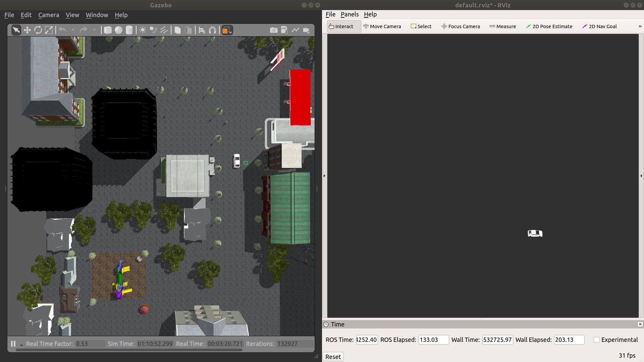Insert a cylinder shape
This screenshot has width=644, height=362.
tap(129, 30)
